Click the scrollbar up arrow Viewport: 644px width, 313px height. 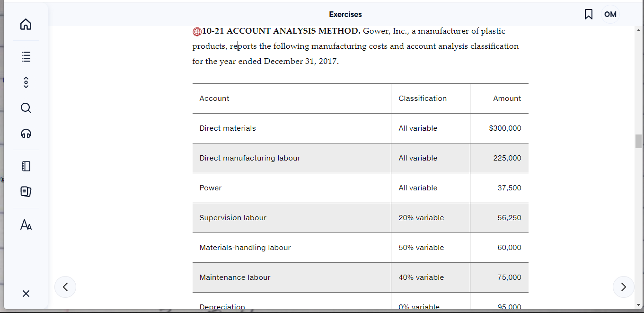638,30
